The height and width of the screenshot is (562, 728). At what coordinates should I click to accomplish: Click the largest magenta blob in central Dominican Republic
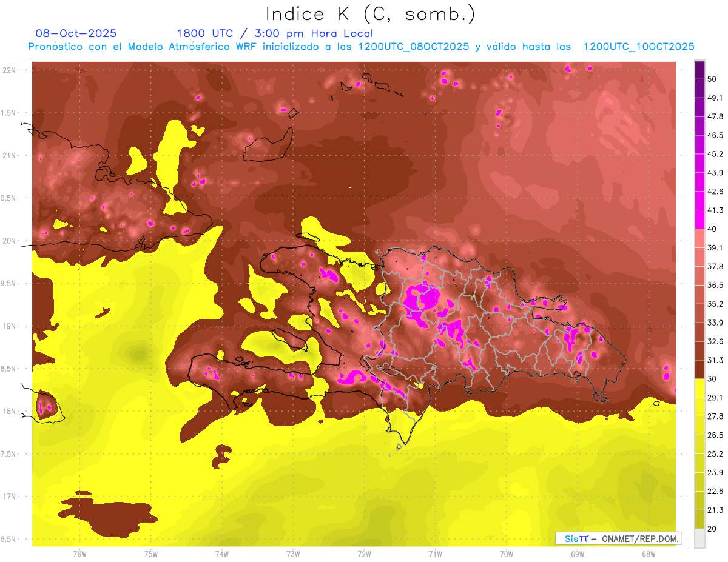coord(420,297)
